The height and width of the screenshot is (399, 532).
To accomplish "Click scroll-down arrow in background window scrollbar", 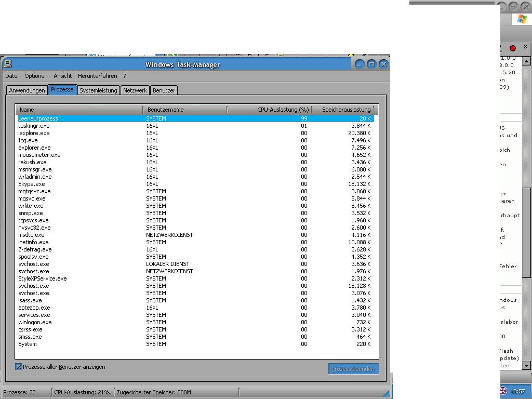I will pos(526,365).
